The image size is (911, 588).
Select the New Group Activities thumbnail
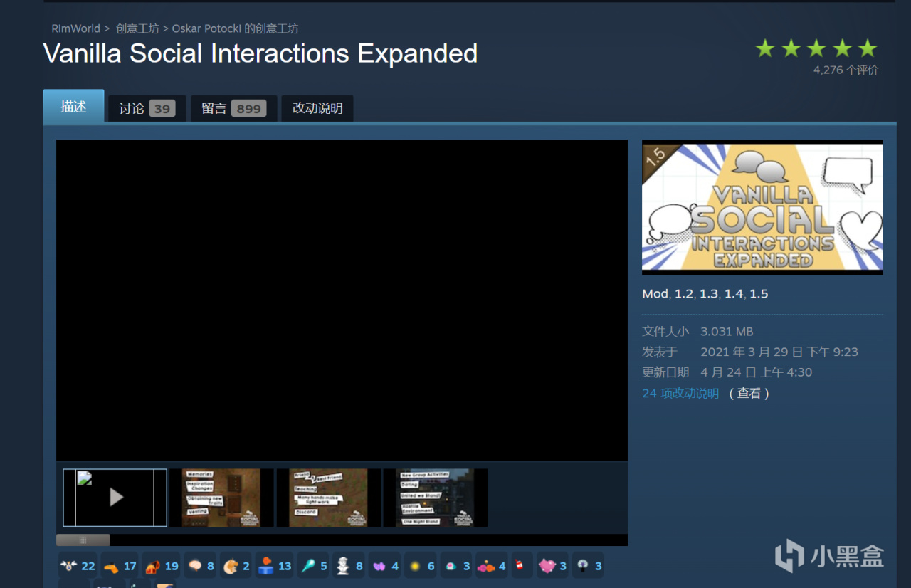click(435, 498)
